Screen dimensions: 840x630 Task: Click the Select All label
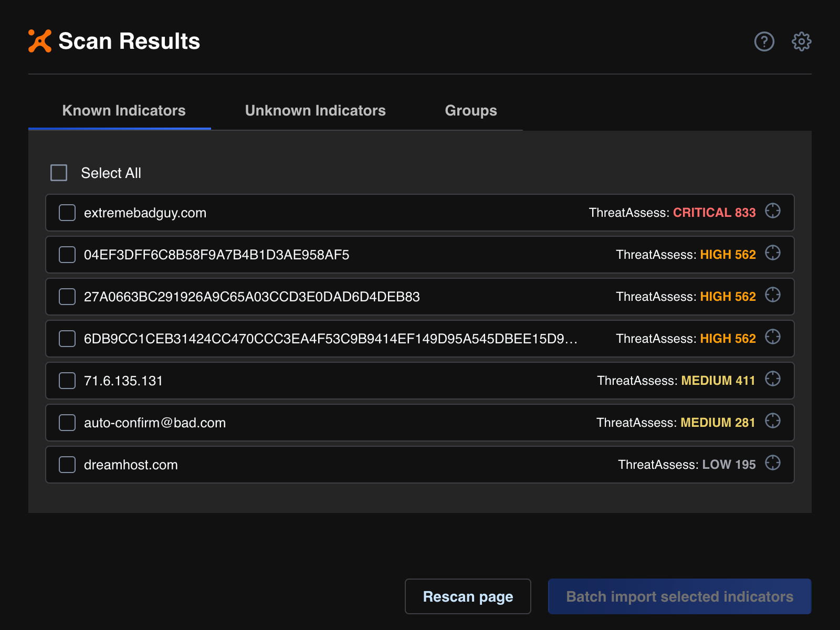[111, 173]
